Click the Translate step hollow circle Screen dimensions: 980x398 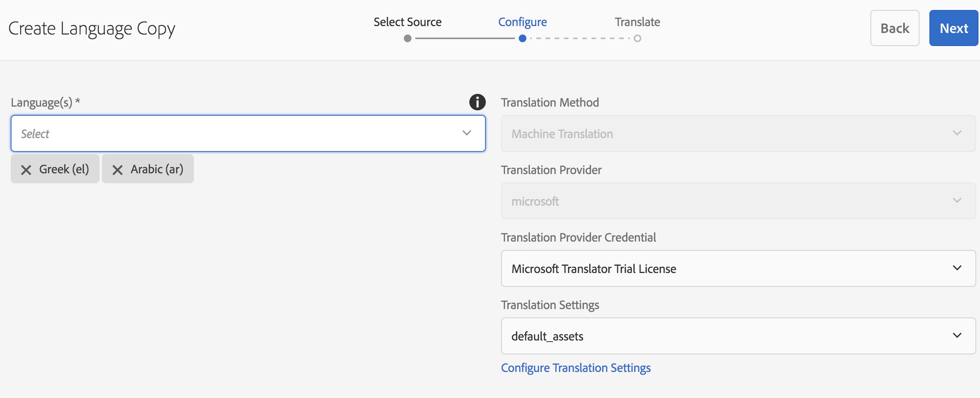637,38
